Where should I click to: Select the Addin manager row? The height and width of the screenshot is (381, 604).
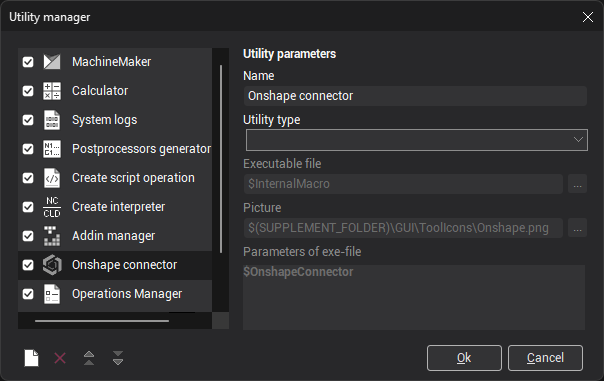click(115, 236)
